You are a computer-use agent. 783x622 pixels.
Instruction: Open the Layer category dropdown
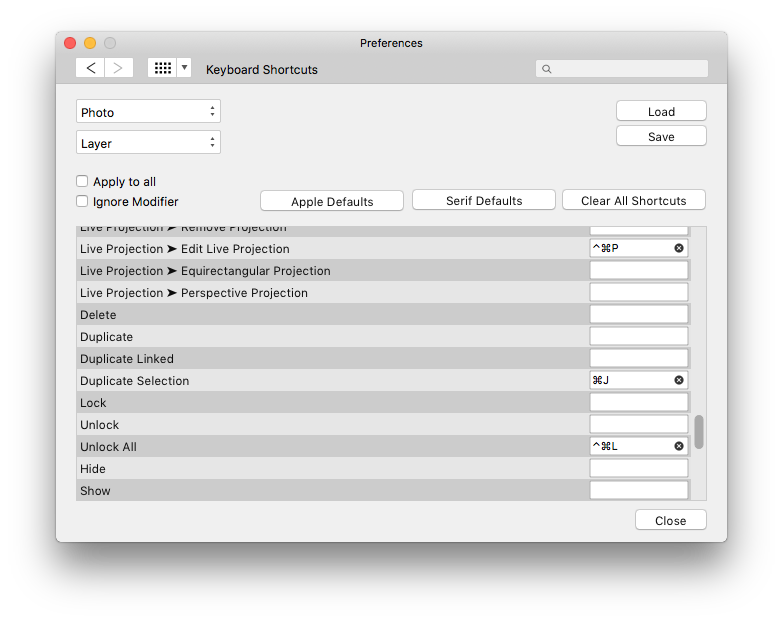[x=148, y=143]
